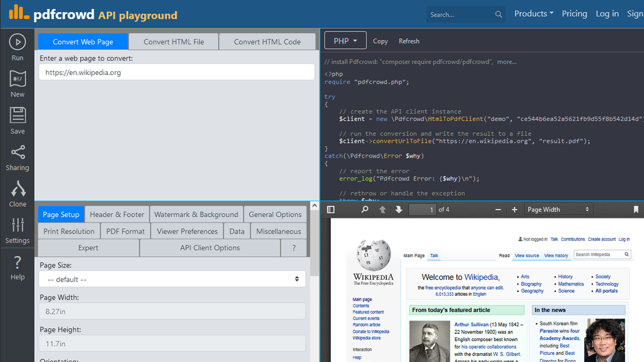
Task: Open the Products dropdown menu
Action: pos(534,14)
